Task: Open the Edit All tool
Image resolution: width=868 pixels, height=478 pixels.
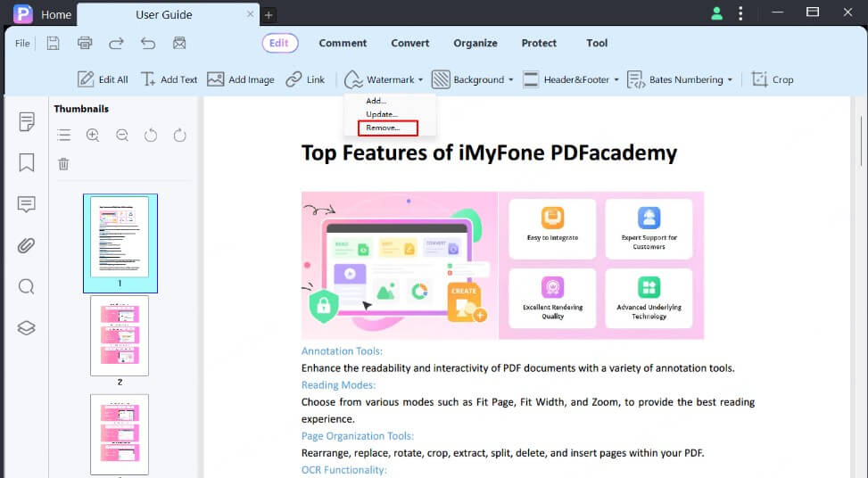Action: coord(103,79)
